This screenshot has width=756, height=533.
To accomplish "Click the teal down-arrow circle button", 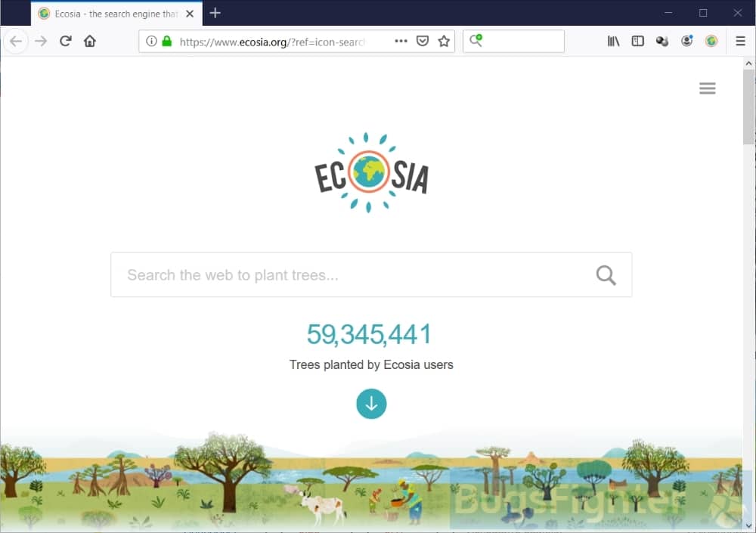I will 371,404.
